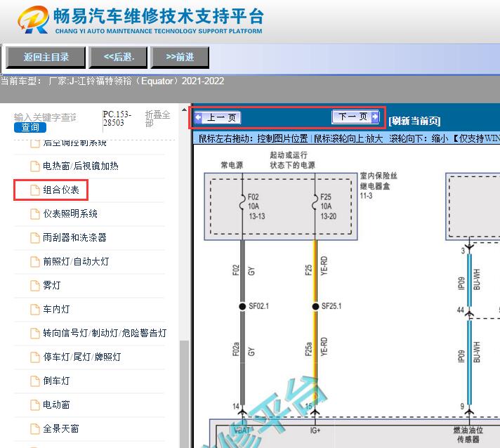Click the 刷新当前页 refresh link
500x448 pixels.
click(414, 121)
